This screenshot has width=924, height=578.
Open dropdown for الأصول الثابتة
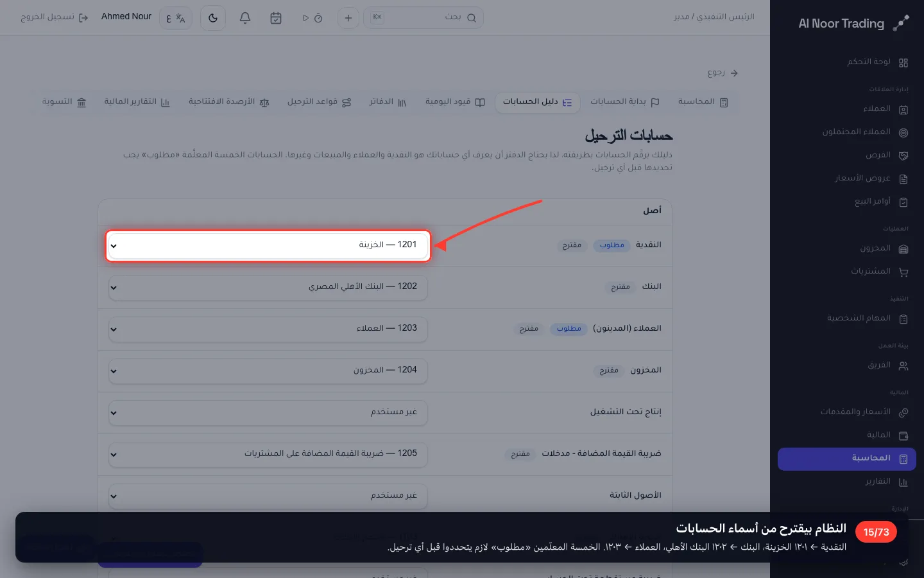pyautogui.click(x=268, y=496)
